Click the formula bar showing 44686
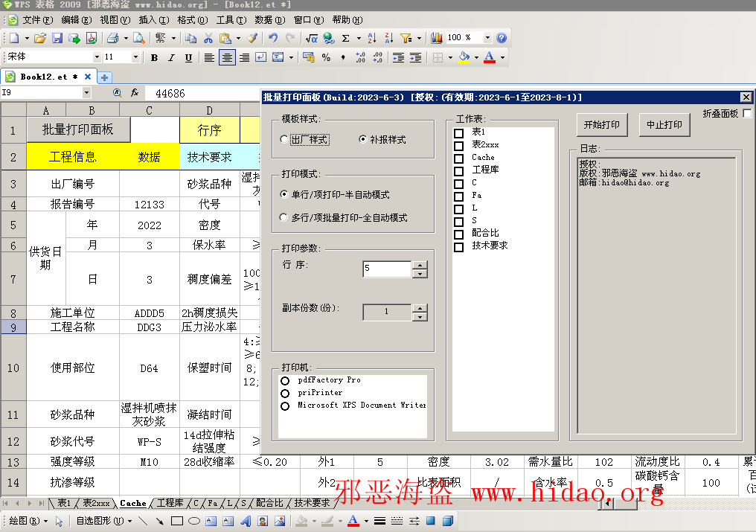Image resolution: width=756 pixels, height=532 pixels. pyautogui.click(x=202, y=93)
